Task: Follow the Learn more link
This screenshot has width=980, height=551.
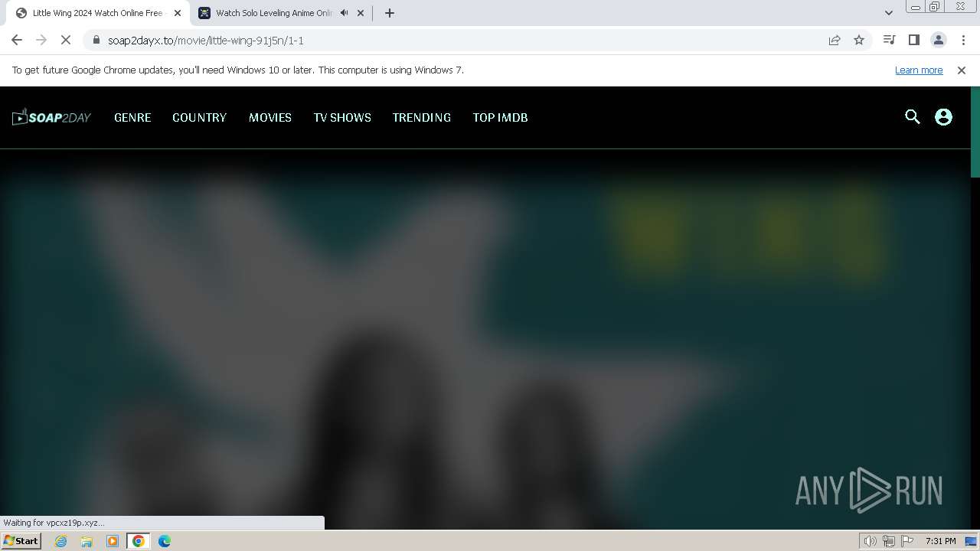Action: coord(919,70)
